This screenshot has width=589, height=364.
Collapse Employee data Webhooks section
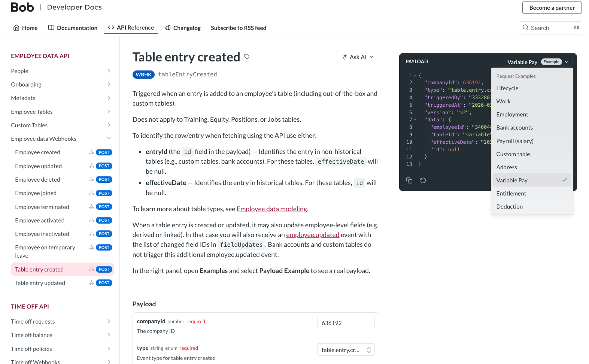pyautogui.click(x=109, y=139)
